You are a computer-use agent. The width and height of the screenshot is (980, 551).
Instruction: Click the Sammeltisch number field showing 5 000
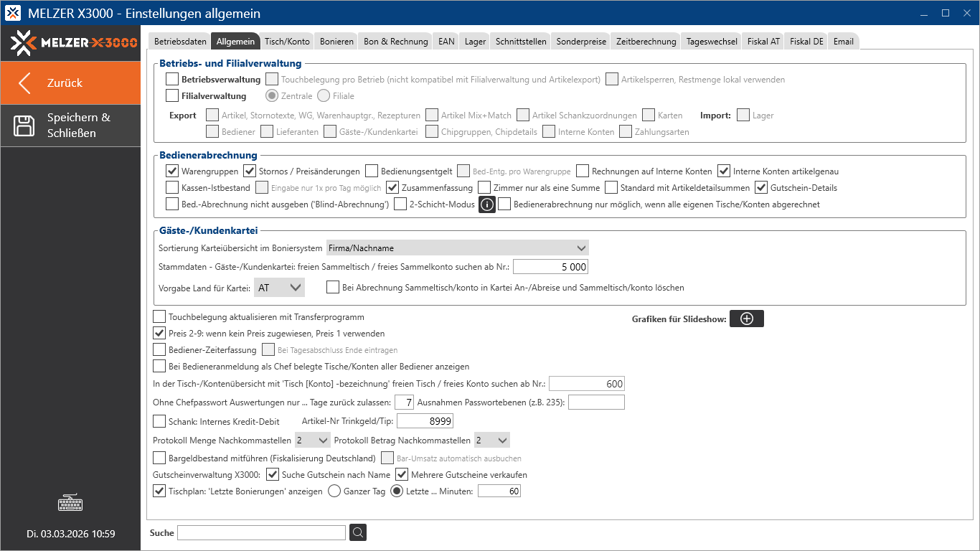[x=550, y=267]
